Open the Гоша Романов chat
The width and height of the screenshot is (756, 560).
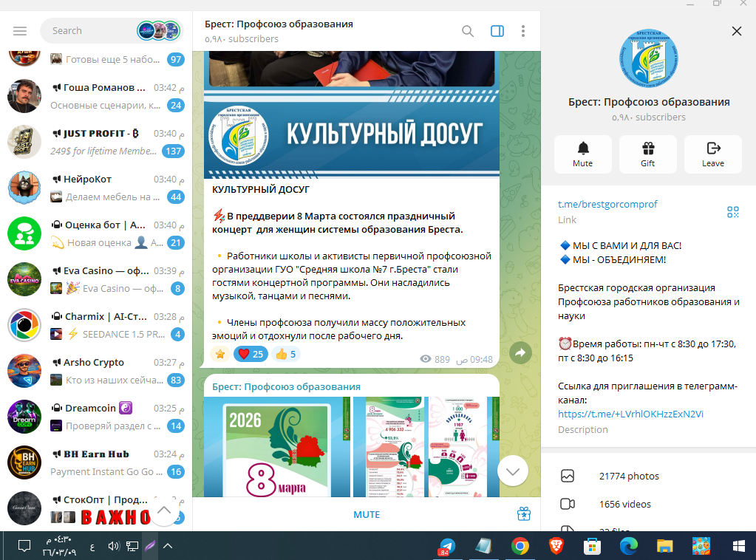click(96, 96)
